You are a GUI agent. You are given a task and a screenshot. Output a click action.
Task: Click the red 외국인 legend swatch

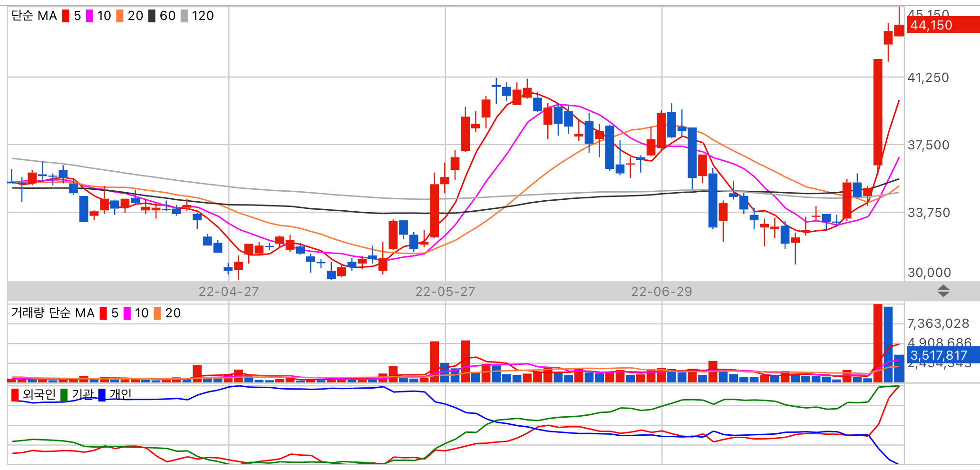[15, 395]
